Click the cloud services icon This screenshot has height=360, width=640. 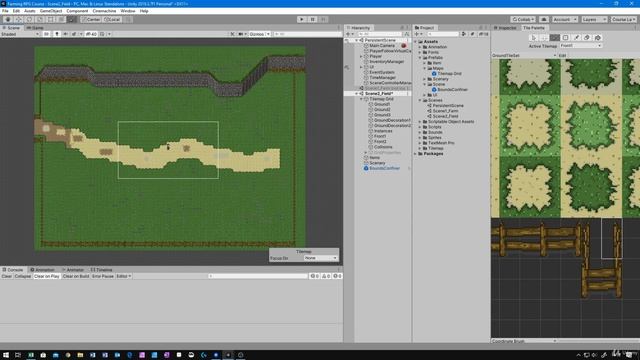point(544,19)
